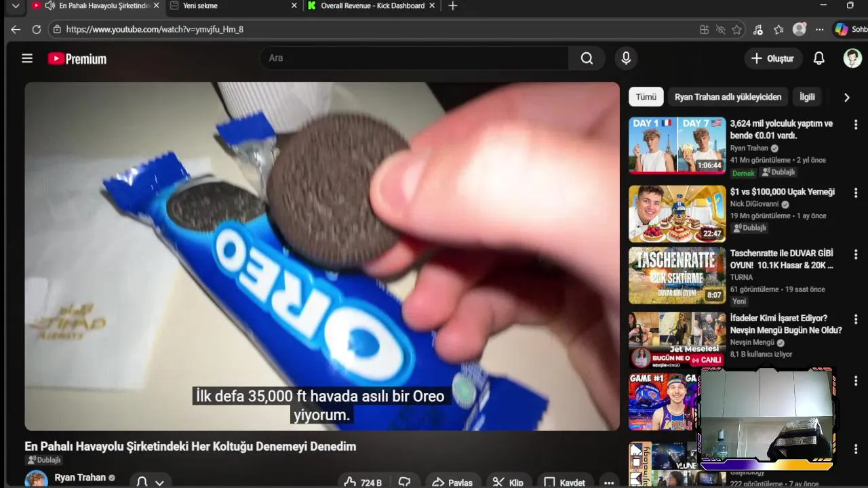Click the search magnifier button

(x=587, y=58)
